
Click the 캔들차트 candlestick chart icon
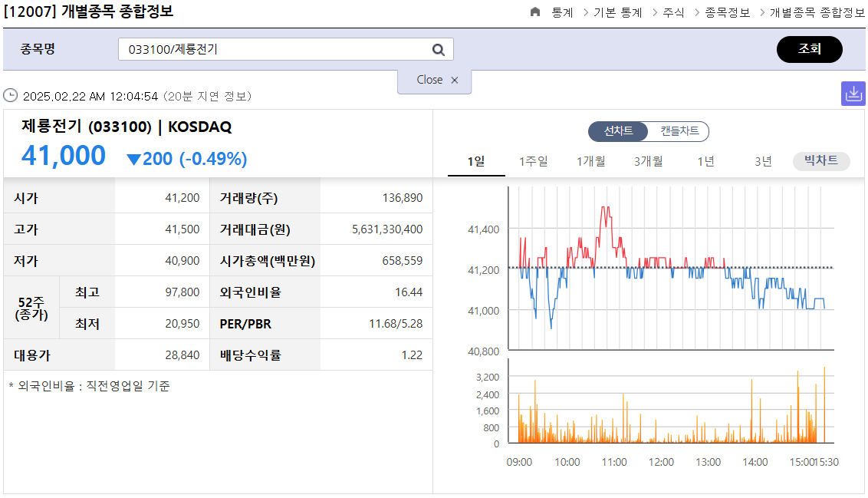[x=680, y=131]
